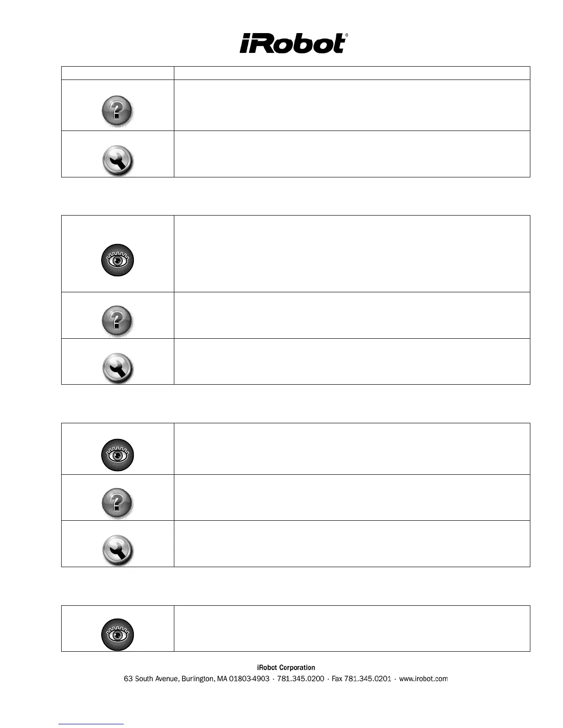The width and height of the screenshot is (563, 728).
Task: Open the www.irobot.com link in the footer
Action: 423,679
